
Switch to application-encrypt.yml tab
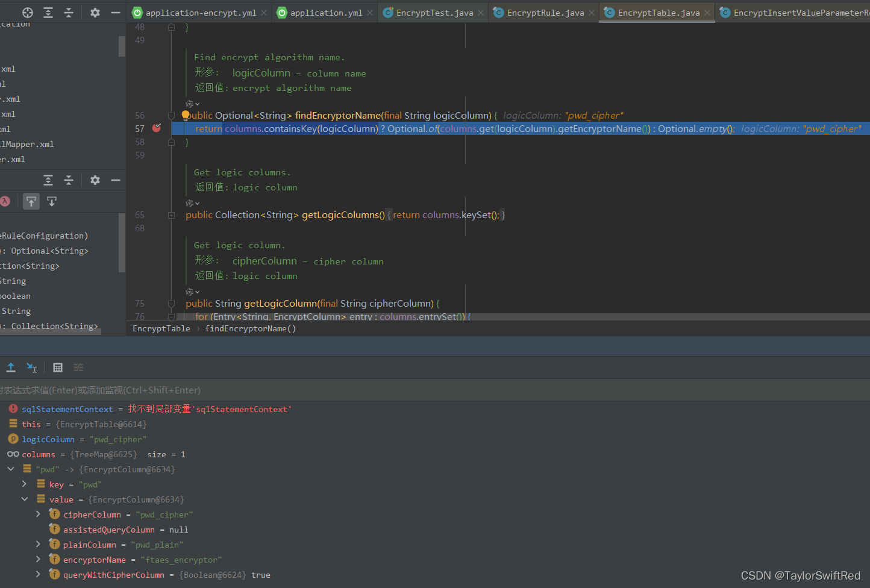pyautogui.click(x=200, y=13)
